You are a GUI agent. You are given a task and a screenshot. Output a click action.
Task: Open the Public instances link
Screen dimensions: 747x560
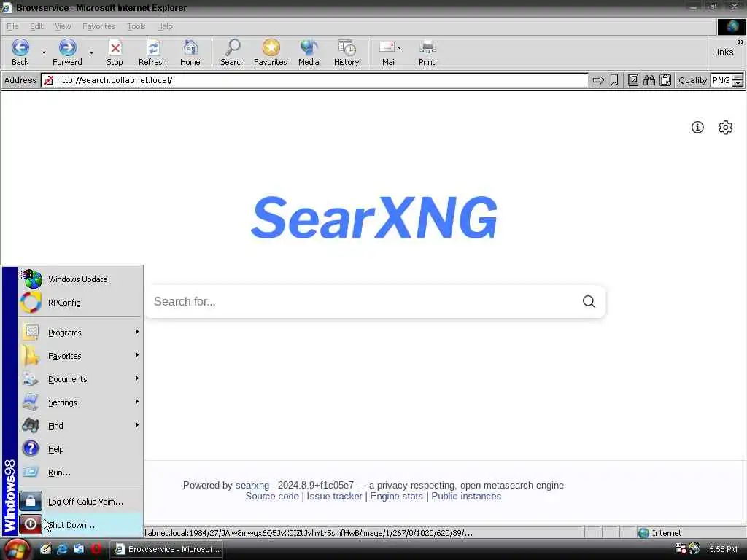click(466, 496)
